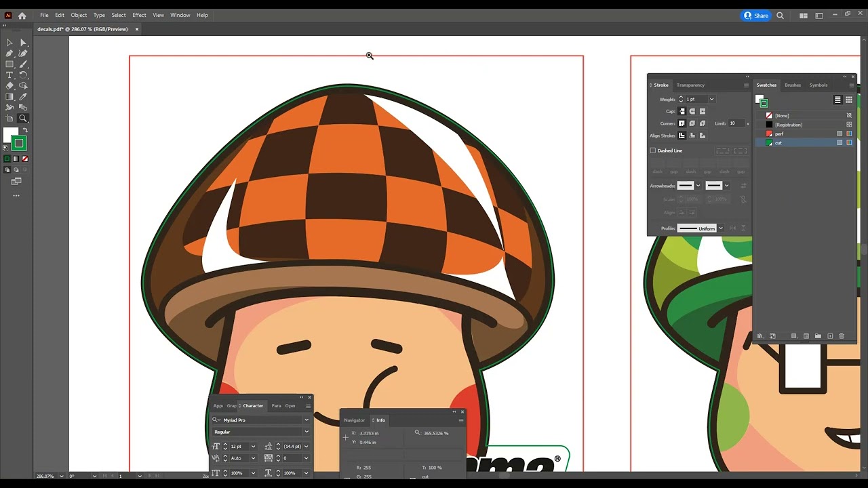Screen dimensions: 868x488
Task: Open Arrange Documents icon
Action: tap(804, 16)
